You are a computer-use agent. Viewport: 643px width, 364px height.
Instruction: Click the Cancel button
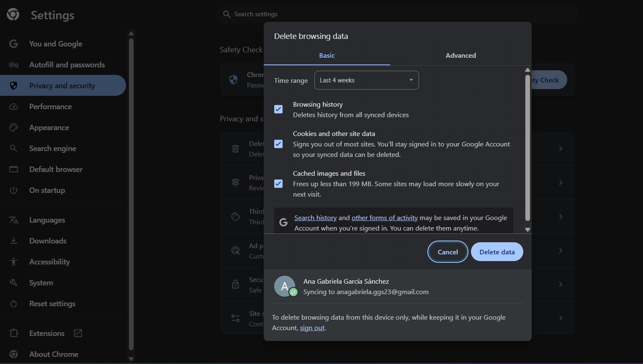(x=448, y=252)
